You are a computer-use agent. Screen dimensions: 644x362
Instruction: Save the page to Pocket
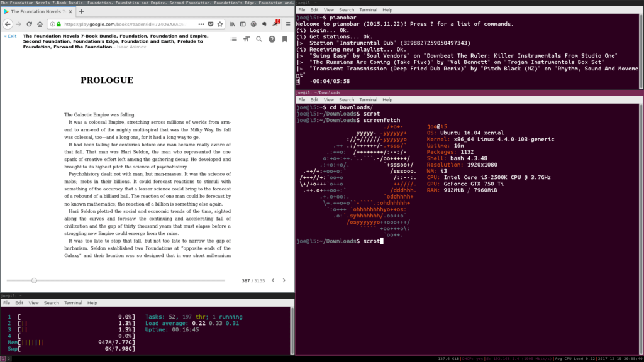click(211, 25)
